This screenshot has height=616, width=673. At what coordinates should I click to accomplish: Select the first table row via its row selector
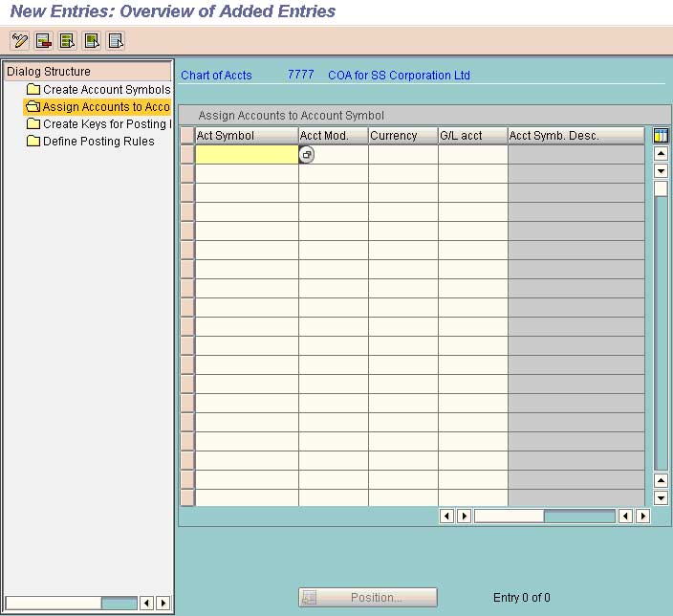(x=187, y=155)
